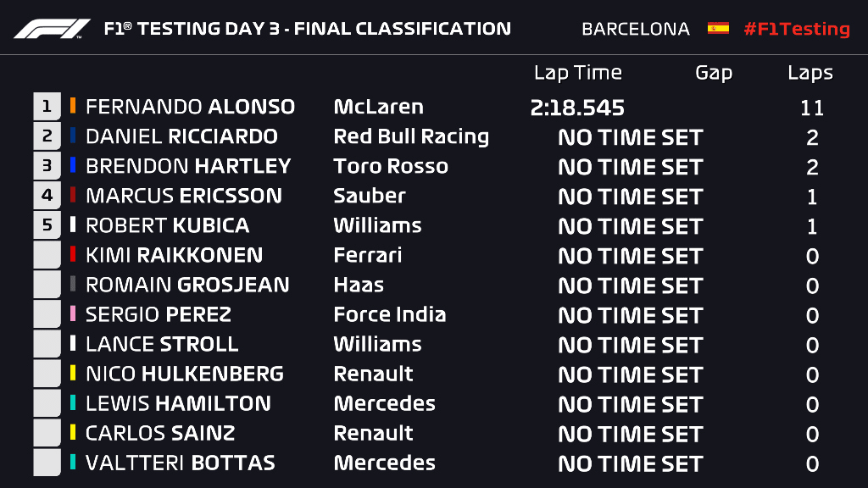Click the orange McLaren color bar
This screenshot has height=488, width=868.
click(73, 107)
